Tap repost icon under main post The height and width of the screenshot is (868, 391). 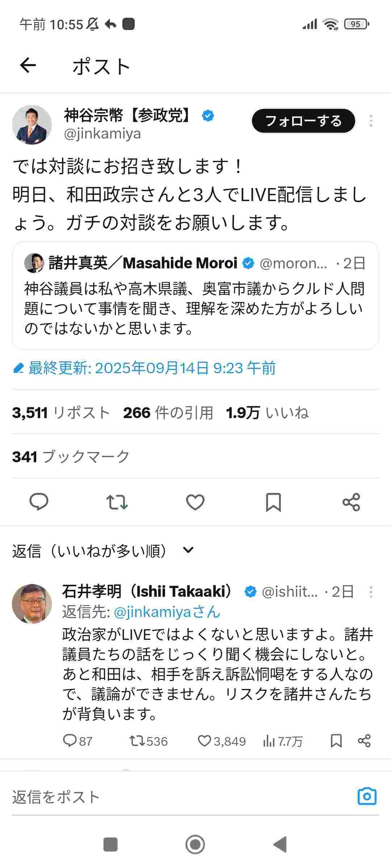tap(117, 502)
